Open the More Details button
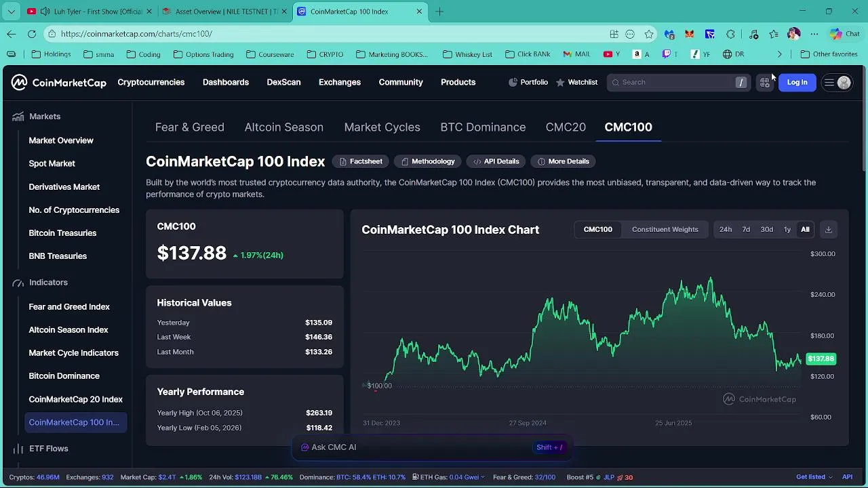The width and height of the screenshot is (868, 488). coord(564,161)
